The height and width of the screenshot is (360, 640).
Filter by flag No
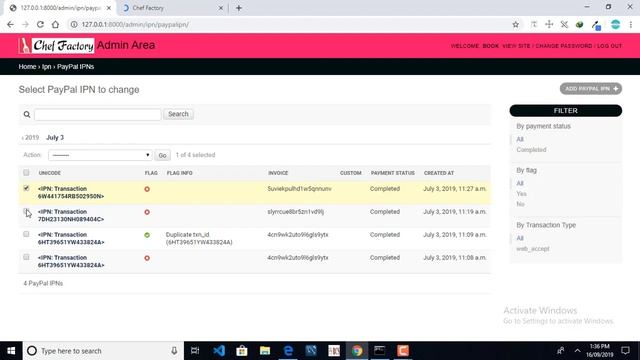[x=520, y=204]
